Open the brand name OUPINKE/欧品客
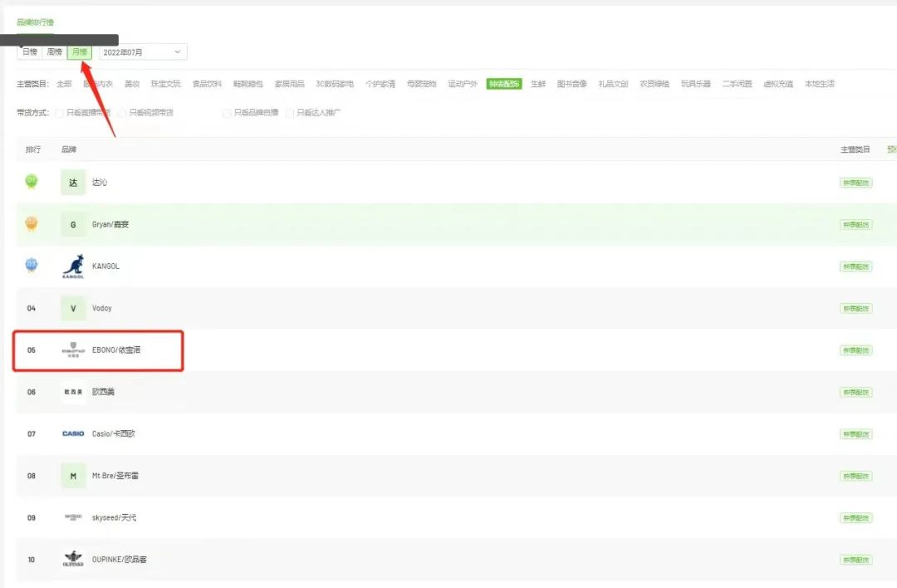This screenshot has width=897, height=588. 119,559
